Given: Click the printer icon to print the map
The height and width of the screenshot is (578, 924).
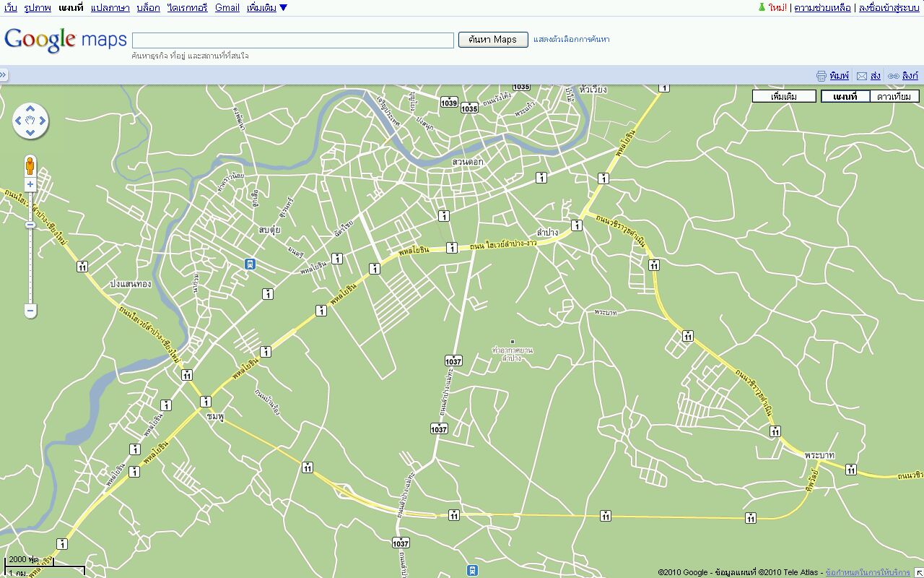Looking at the screenshot, I should 821,76.
